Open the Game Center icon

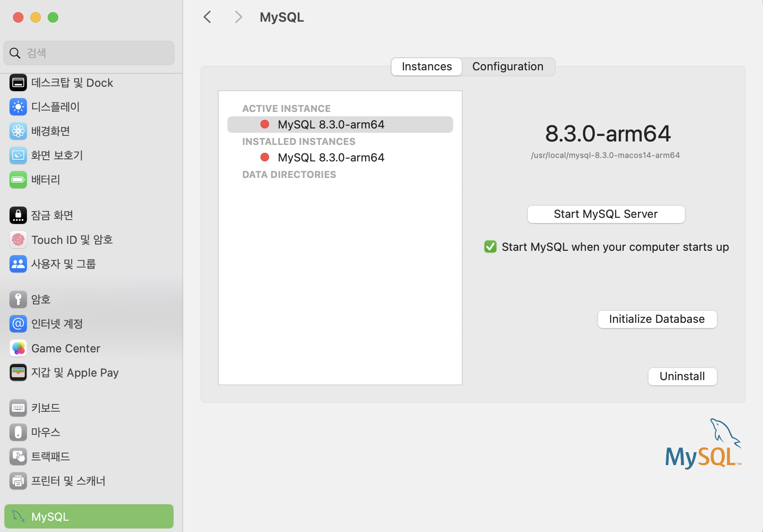click(x=18, y=348)
